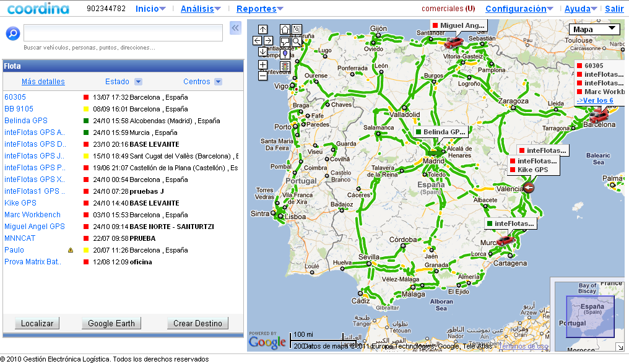Activate the zoom-to-selection box tool
This screenshot has height=364, width=629.
(297, 29)
